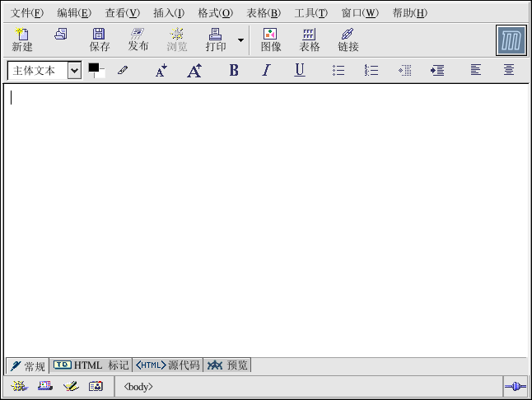Expand the print options dropdown arrow
532x400 pixels.
240,40
